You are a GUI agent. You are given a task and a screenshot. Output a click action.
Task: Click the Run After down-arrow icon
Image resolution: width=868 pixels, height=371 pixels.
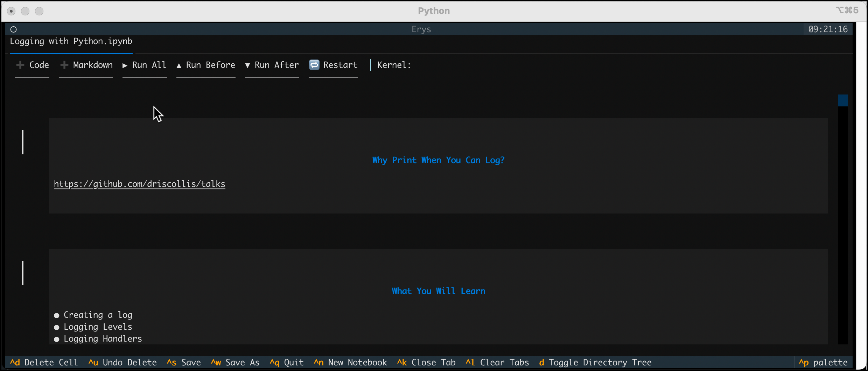247,65
